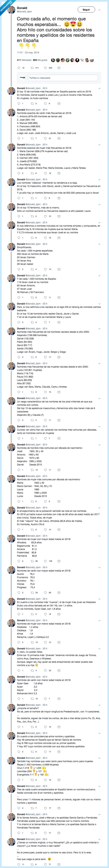Click the verified-style badge ribbon top left corner
Screen dimensions: 109x868
(x=5, y=6)
